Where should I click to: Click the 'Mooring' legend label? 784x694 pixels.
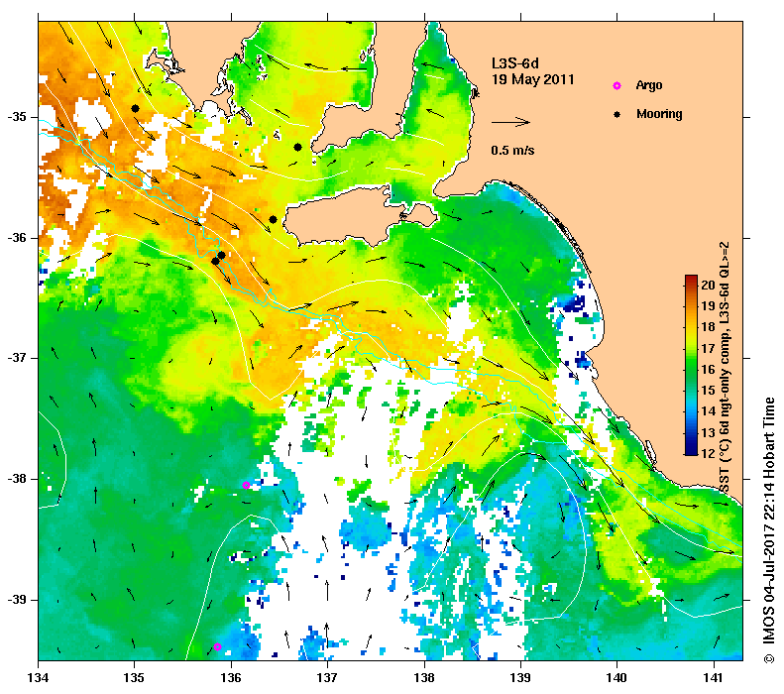click(659, 114)
